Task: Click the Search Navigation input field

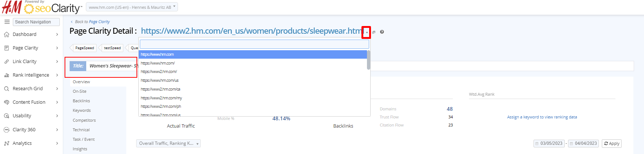Action: pos(36,22)
